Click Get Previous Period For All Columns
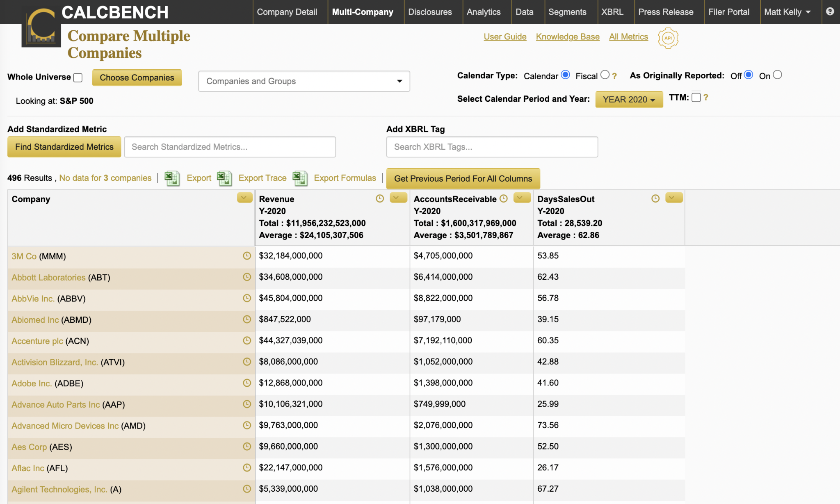 pos(463,178)
